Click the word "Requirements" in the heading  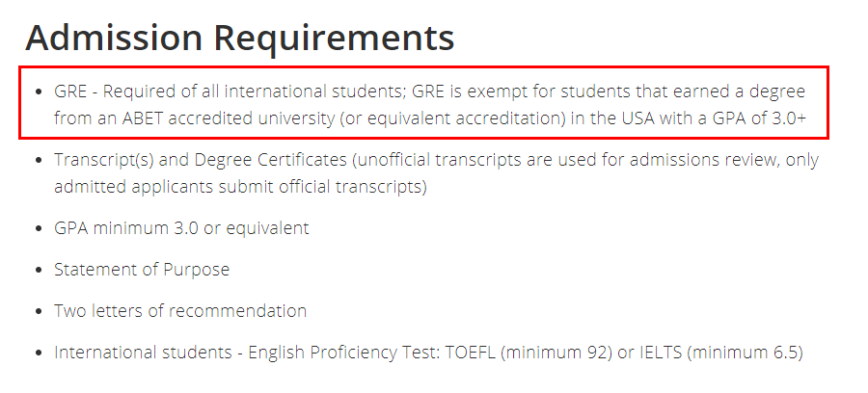(x=334, y=39)
